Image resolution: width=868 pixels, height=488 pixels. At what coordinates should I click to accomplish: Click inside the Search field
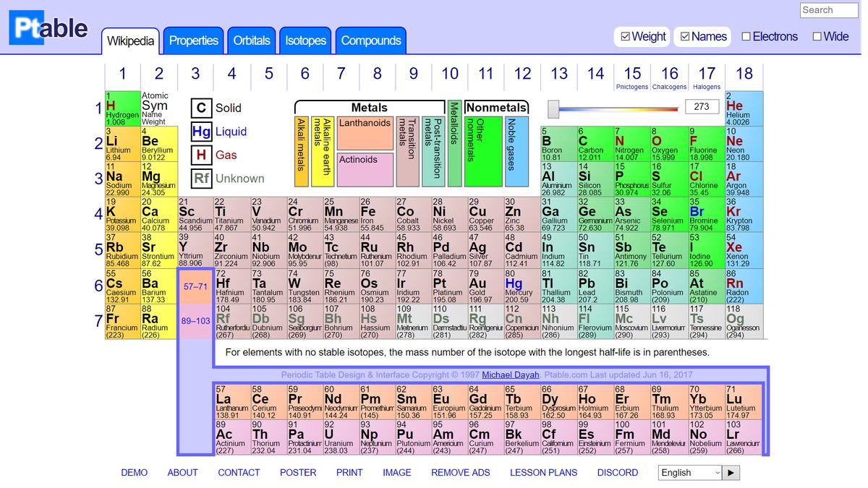pyautogui.click(x=827, y=10)
